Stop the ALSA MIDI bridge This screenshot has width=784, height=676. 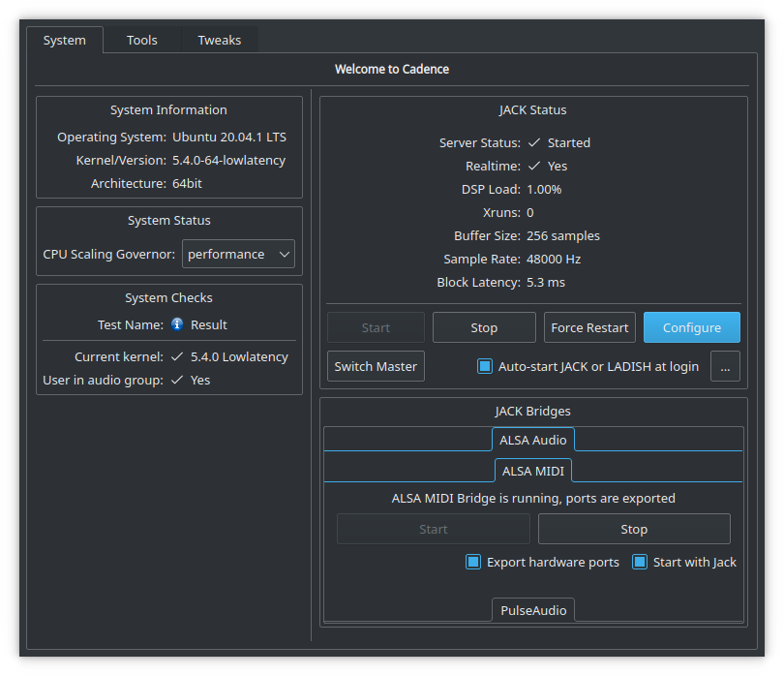pyautogui.click(x=634, y=529)
